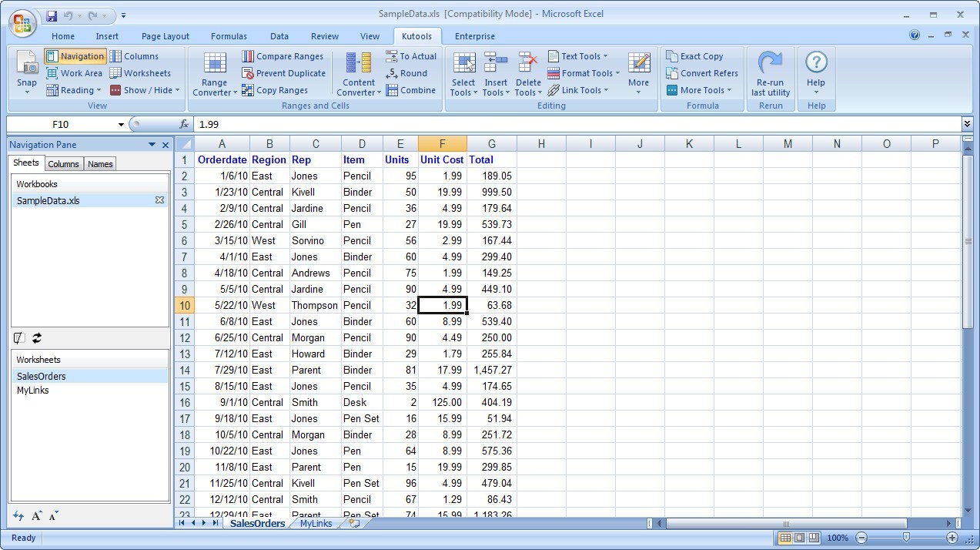The image size is (980, 550).
Task: Switch to the MyLinks sheet tab
Action: pos(316,524)
